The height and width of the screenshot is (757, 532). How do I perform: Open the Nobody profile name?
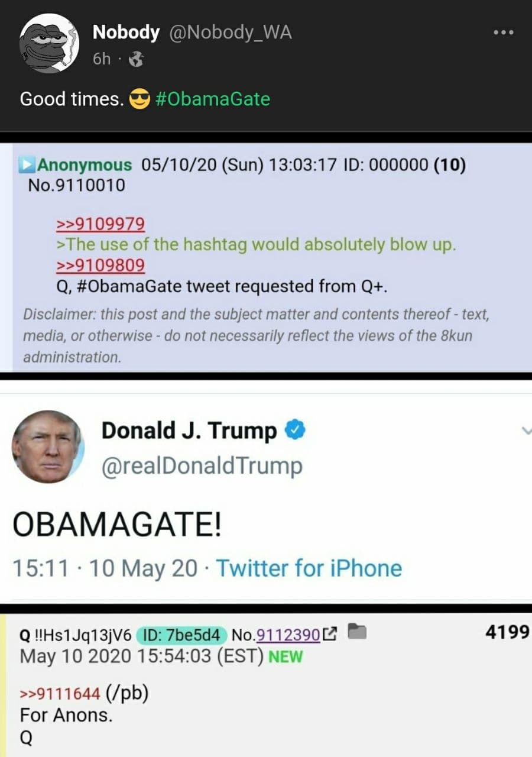[x=126, y=33]
